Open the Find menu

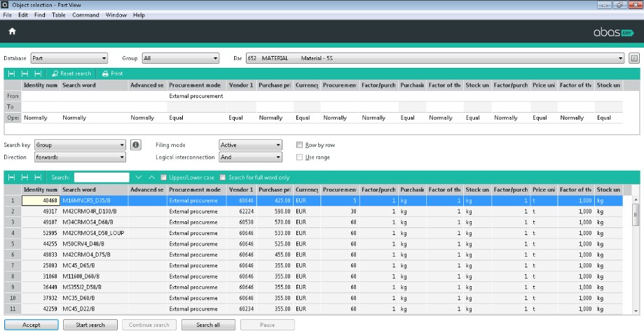(40, 15)
